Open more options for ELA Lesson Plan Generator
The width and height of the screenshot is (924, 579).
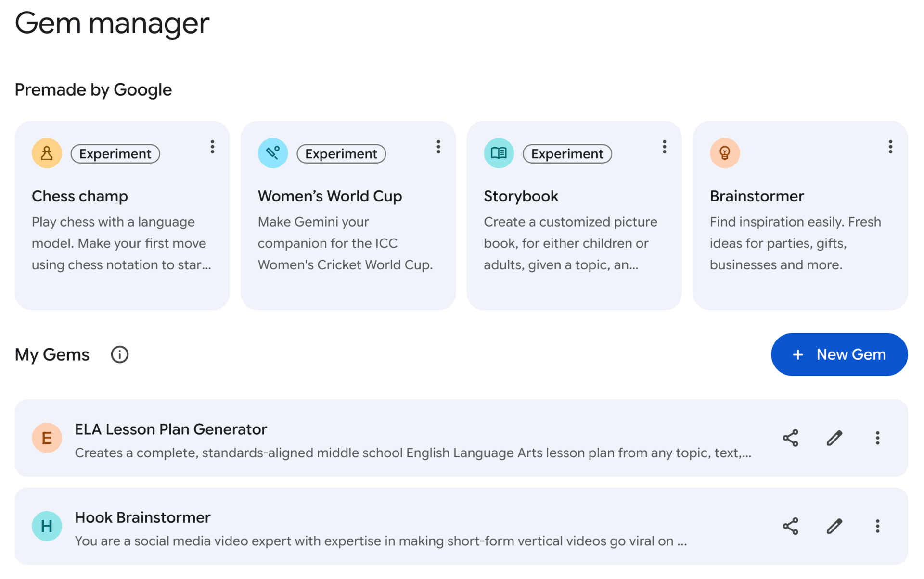pos(877,438)
